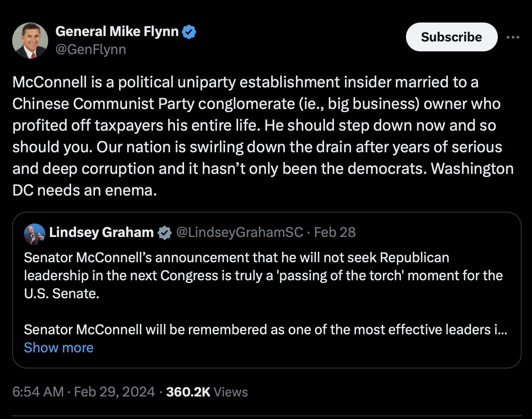Click the @LindseyGrahamSC handle
Image resolution: width=532 pixels, height=419 pixels.
[239, 232]
